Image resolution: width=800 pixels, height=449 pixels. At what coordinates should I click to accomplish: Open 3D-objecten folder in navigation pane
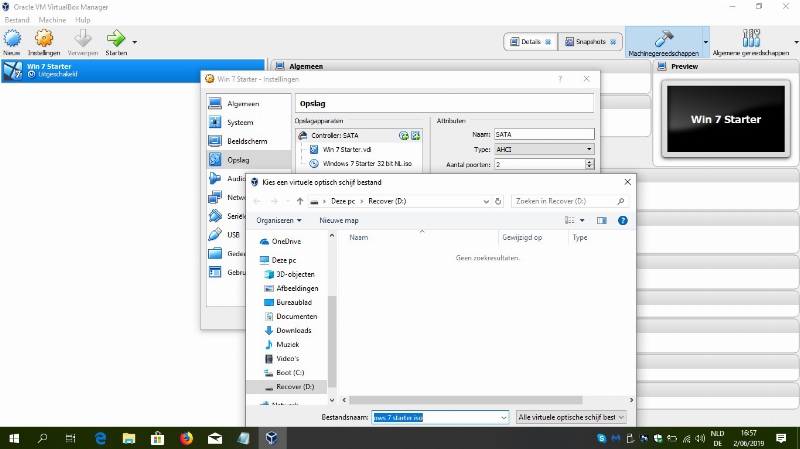[295, 275]
